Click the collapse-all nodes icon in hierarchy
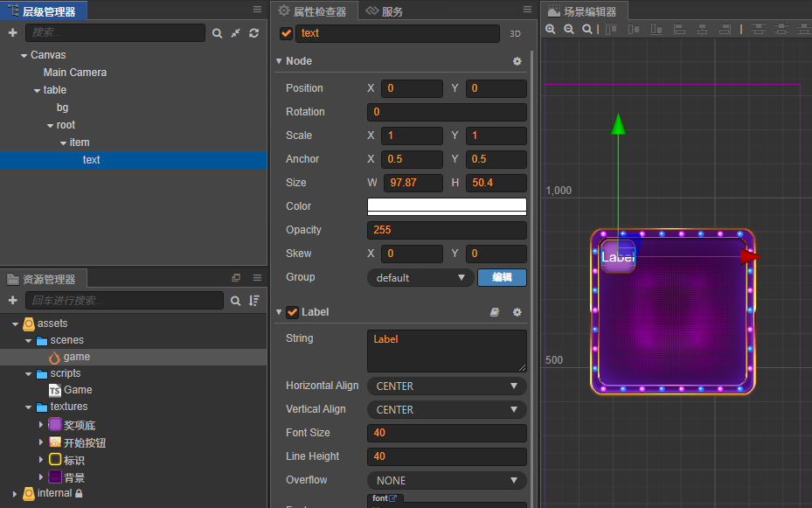The height and width of the screenshot is (508, 812). click(236, 33)
